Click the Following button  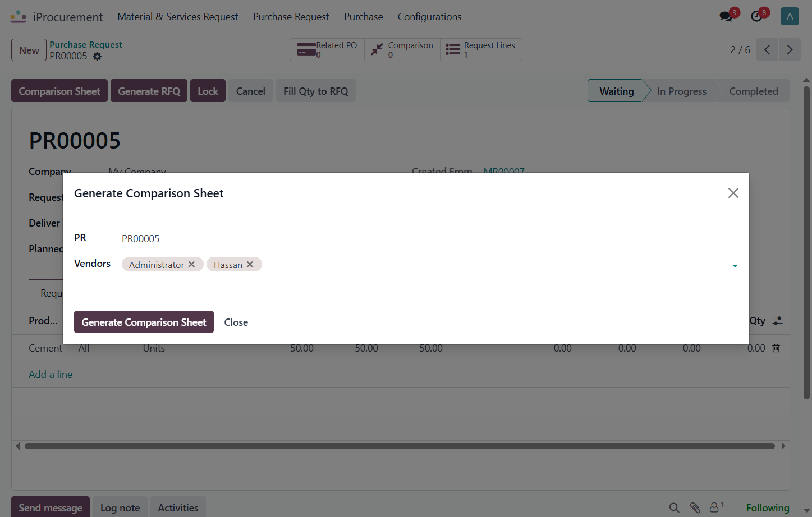click(x=767, y=507)
